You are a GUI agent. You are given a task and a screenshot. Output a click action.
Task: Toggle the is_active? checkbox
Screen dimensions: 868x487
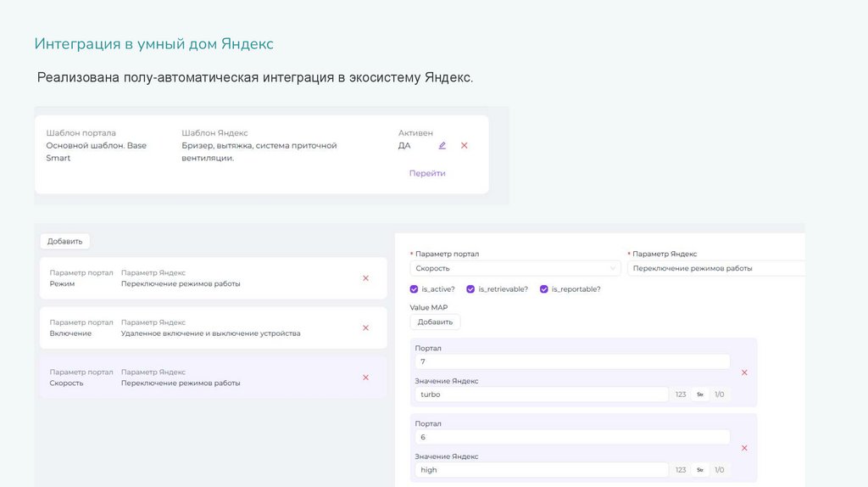point(414,289)
